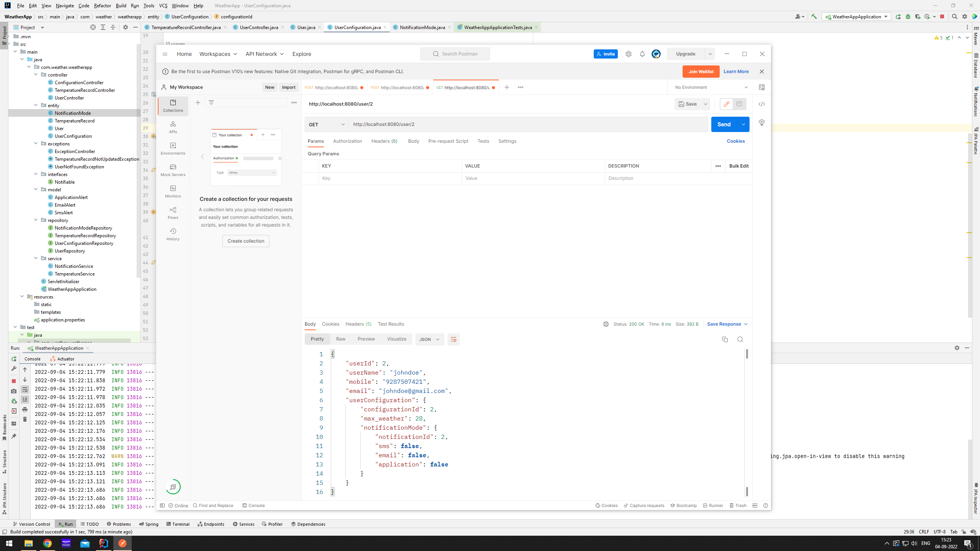The width and height of the screenshot is (980, 551).
Task: Toggle Postman two-pane layout icon in status bar
Action: click(755, 505)
